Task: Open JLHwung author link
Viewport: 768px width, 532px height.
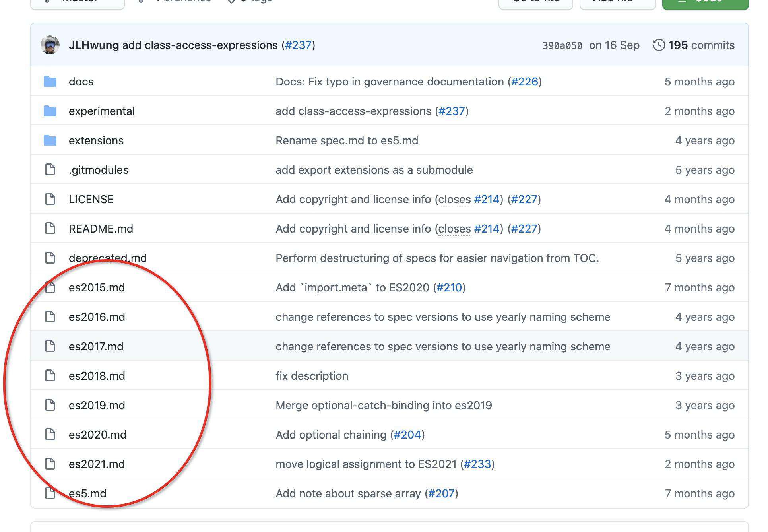Action: (94, 45)
